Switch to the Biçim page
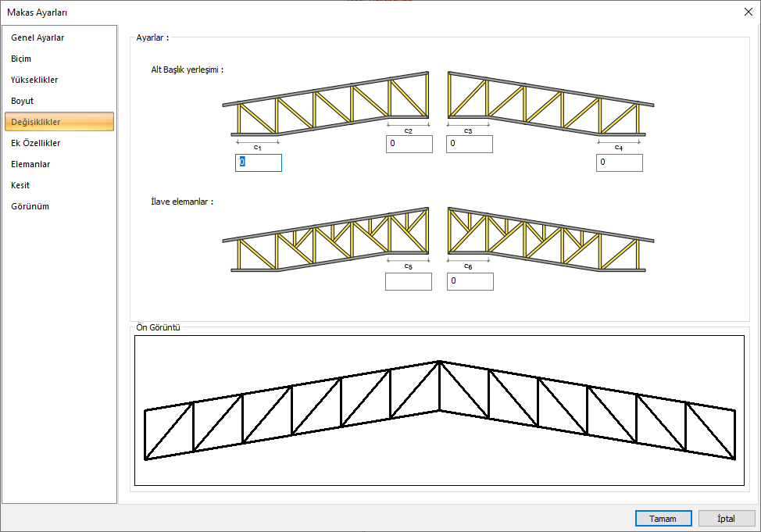 click(x=21, y=59)
